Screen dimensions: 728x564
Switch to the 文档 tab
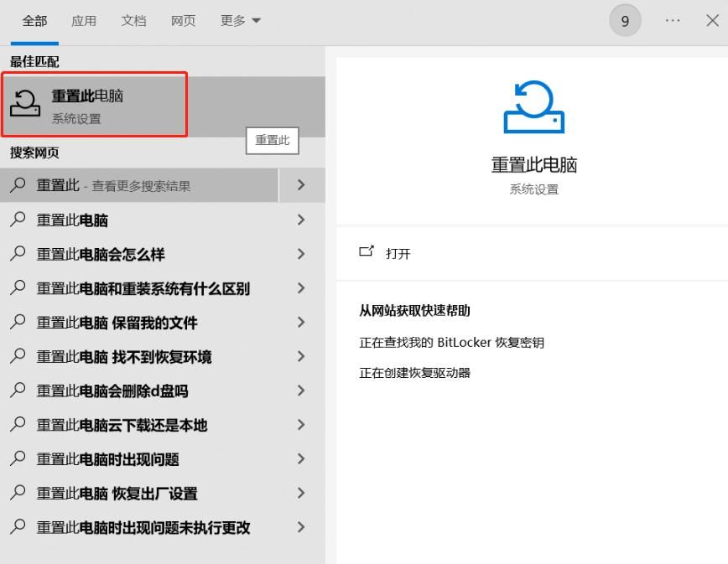pyautogui.click(x=133, y=20)
